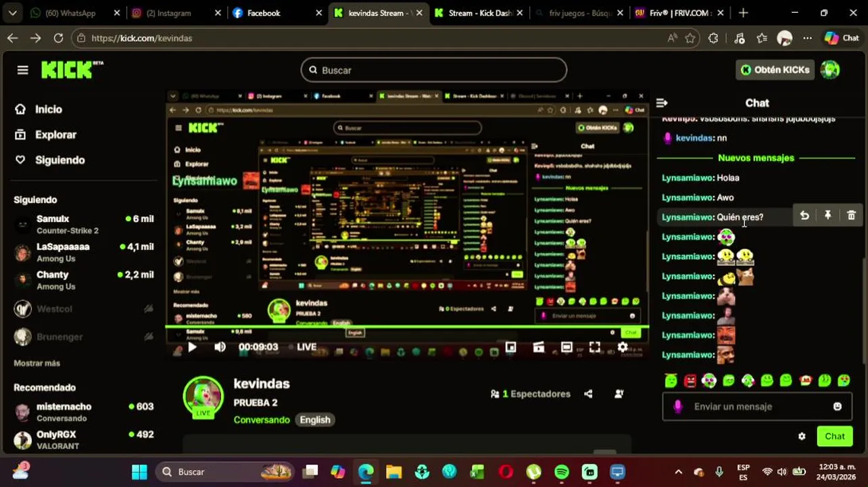868x487 pixels.
Task: Enter fullscreen in the video player
Action: [594, 347]
